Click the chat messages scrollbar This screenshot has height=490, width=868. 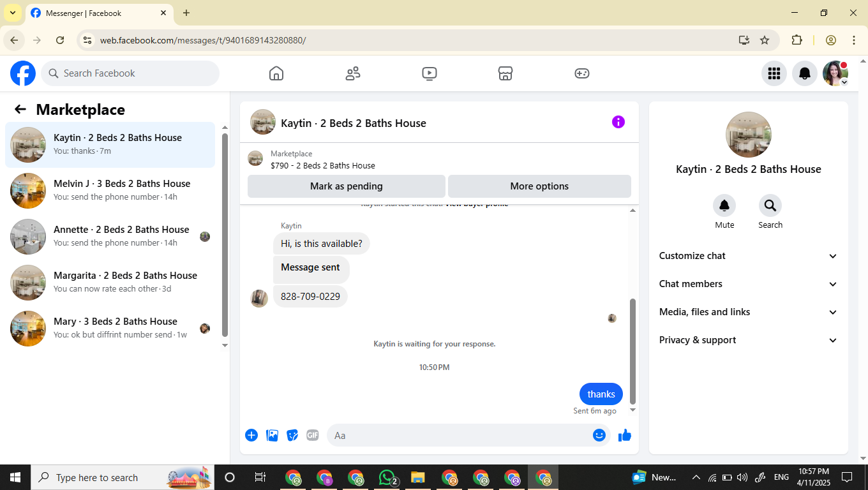coord(633,351)
